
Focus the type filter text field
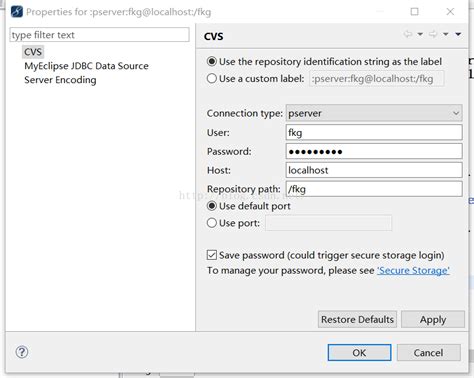coord(99,35)
